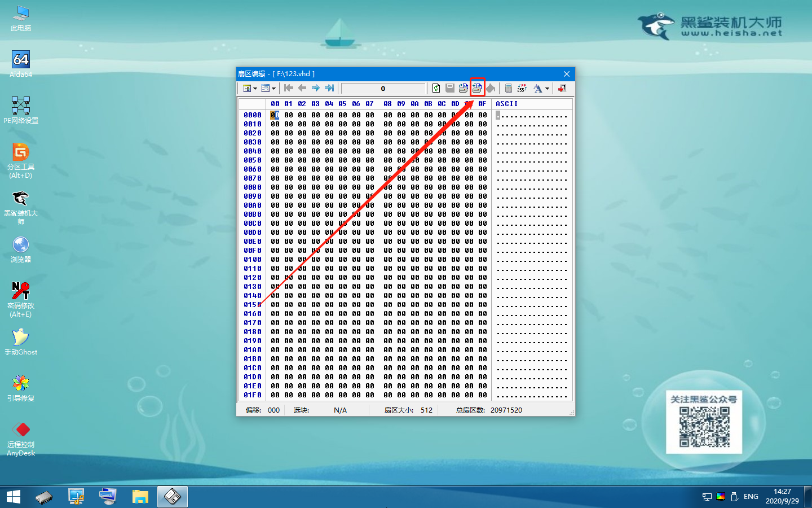The width and height of the screenshot is (812, 508).
Task: Expand the second list layout dropdown arrow
Action: click(274, 89)
